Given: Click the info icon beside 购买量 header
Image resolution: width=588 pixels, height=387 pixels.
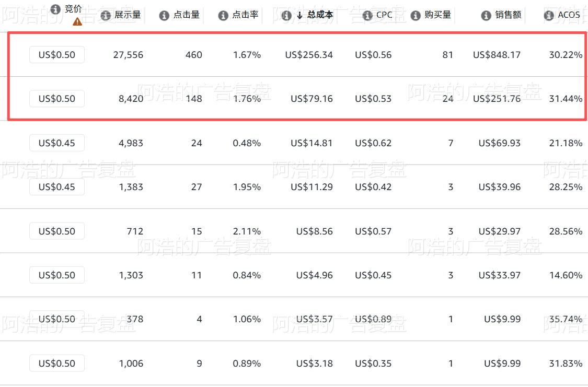Looking at the screenshot, I should tap(416, 15).
